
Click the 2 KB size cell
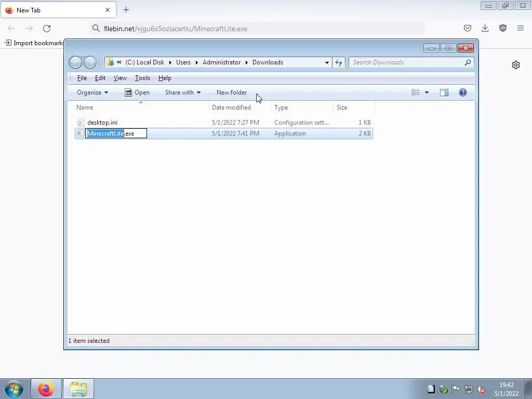(365, 134)
